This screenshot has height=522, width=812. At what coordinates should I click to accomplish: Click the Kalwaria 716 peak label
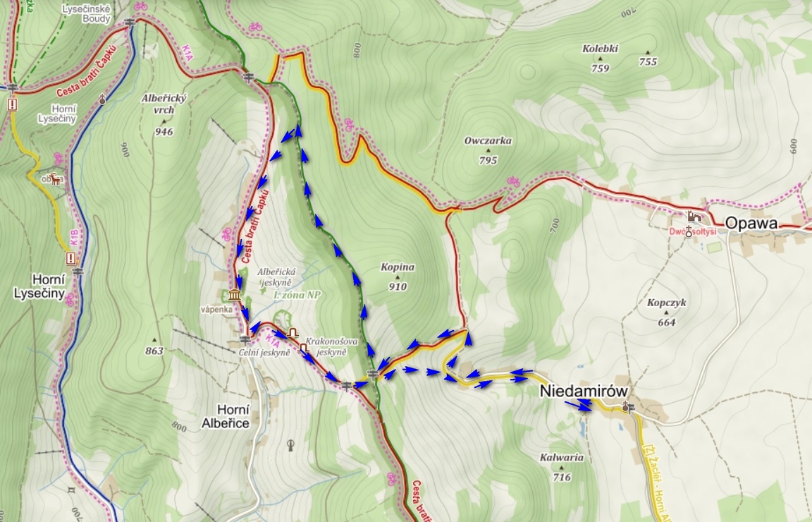[562, 467]
